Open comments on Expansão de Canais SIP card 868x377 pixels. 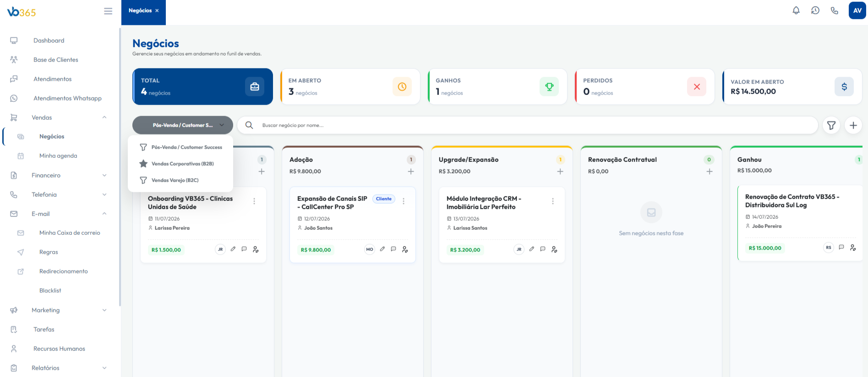click(393, 249)
